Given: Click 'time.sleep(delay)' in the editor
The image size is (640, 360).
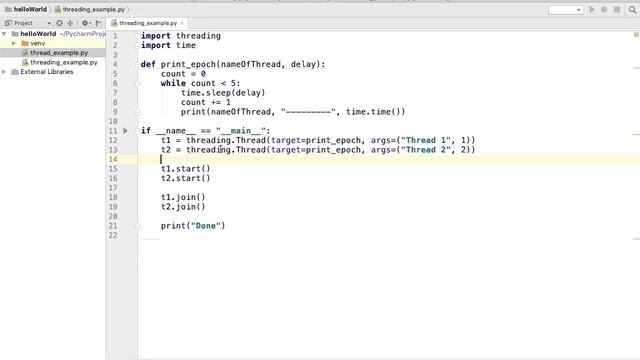Looking at the screenshot, I should (223, 93).
